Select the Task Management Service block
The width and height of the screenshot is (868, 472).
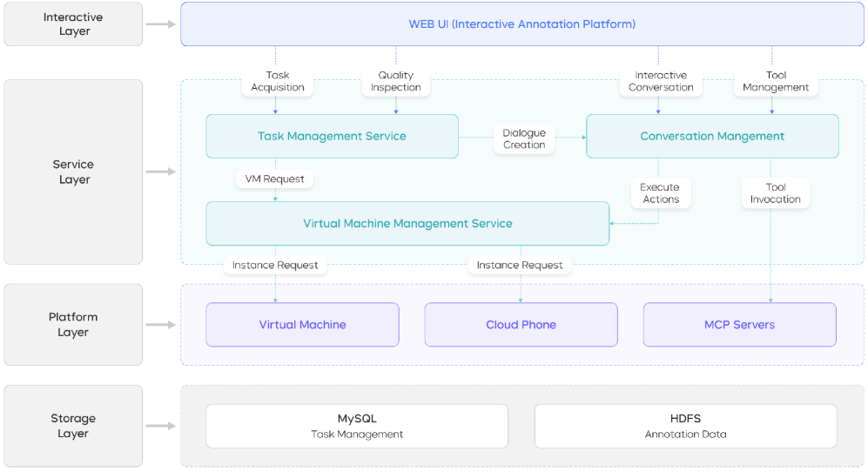click(x=332, y=137)
